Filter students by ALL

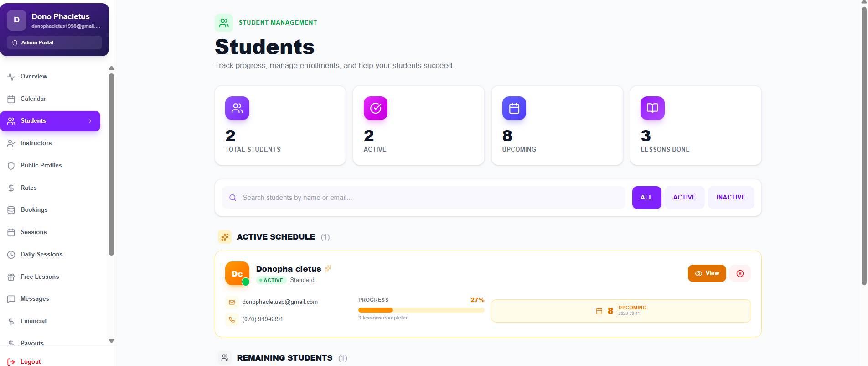[646, 198]
